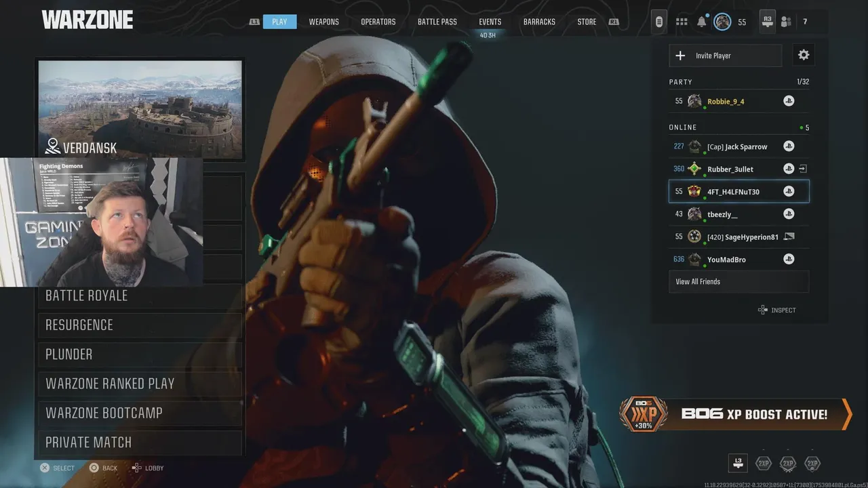This screenshot has height=488, width=868.
Task: Click the R3 social panel icon
Action: 768,22
